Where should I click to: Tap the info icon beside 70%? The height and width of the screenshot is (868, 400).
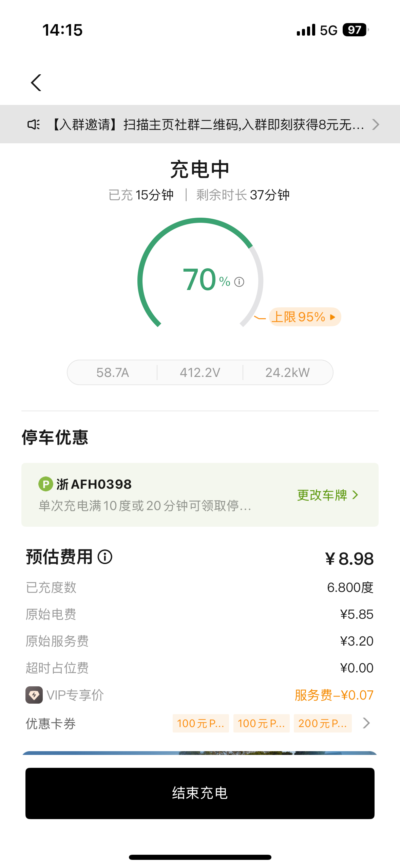[x=239, y=282]
